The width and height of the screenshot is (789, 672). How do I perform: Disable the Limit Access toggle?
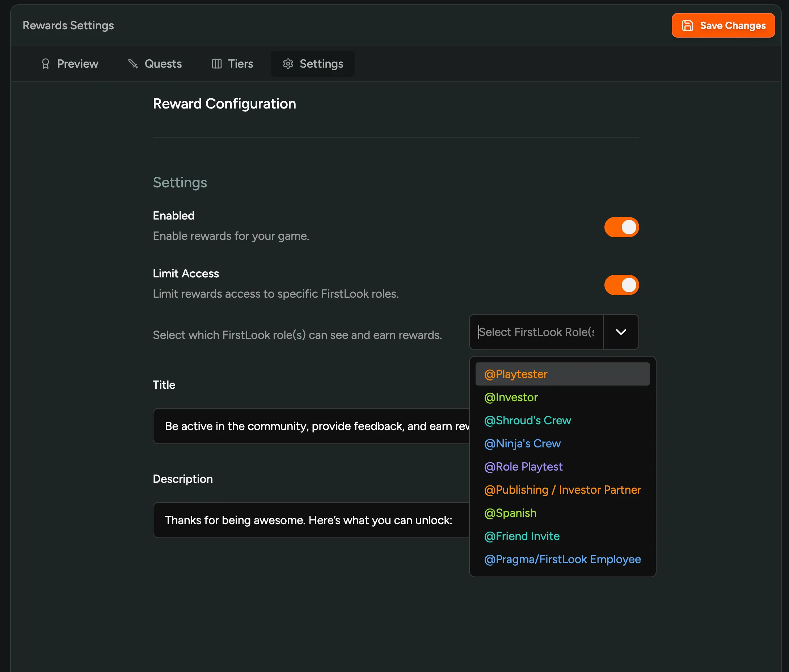[x=621, y=285]
